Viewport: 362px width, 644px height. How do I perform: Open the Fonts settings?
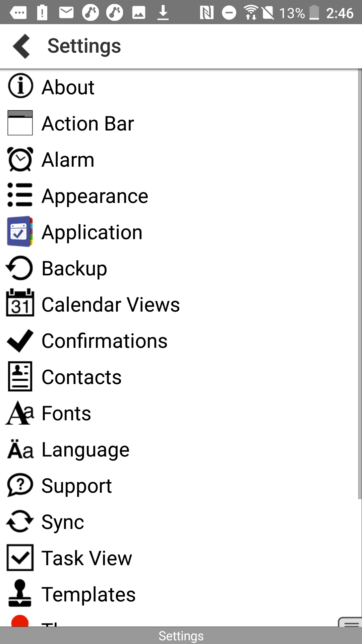66,413
